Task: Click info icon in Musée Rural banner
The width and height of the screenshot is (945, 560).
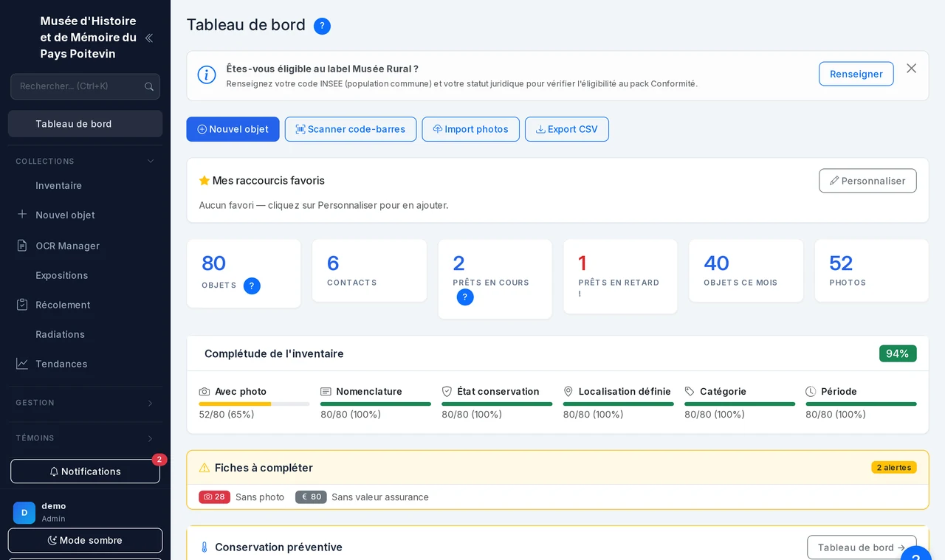Action: pyautogui.click(x=207, y=75)
